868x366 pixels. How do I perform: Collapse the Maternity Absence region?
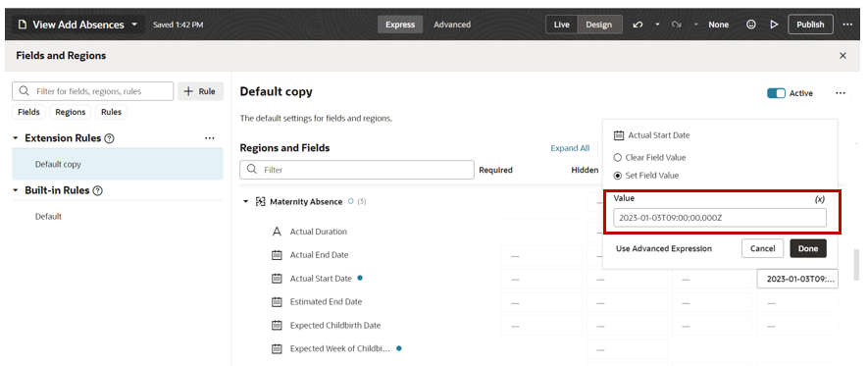tap(246, 201)
